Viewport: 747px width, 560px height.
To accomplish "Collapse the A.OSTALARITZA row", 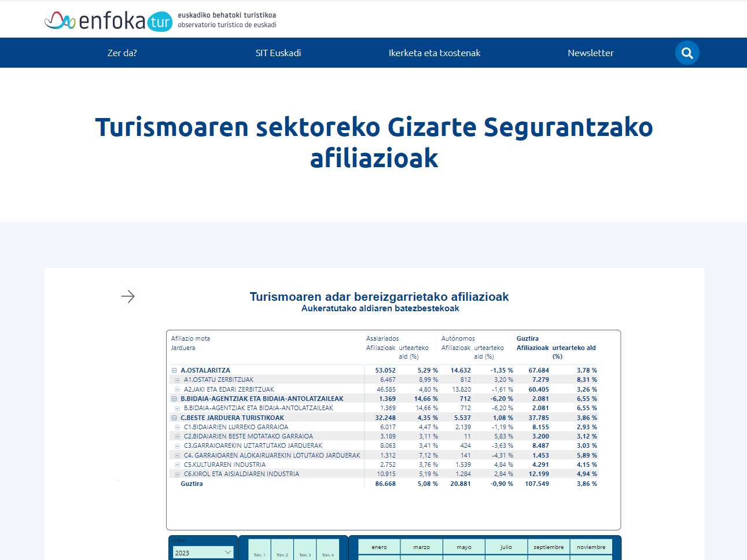I will coord(174,370).
